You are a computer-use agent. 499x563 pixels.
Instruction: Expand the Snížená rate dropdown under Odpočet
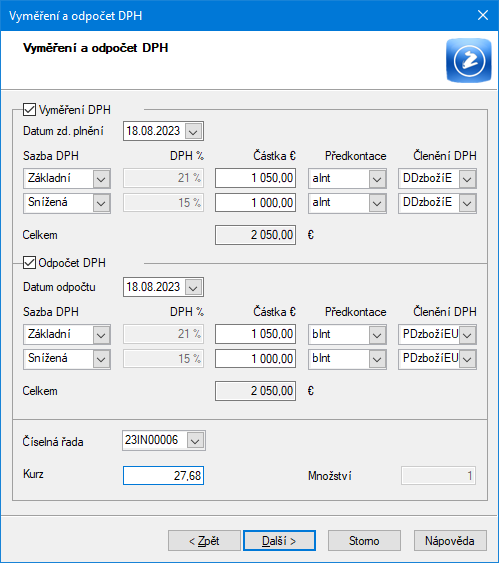pyautogui.click(x=101, y=359)
